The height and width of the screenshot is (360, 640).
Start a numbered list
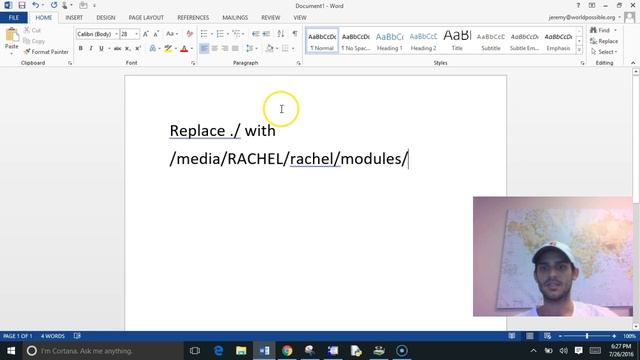pos(220,34)
